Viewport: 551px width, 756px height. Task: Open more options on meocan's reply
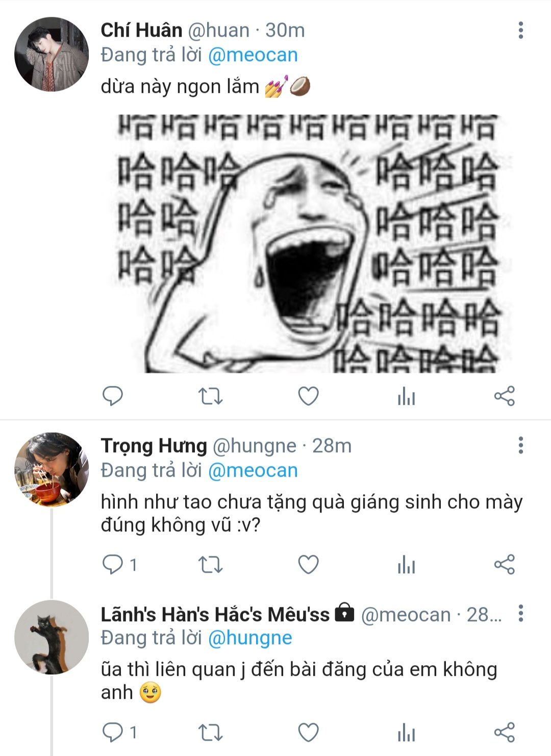(x=520, y=613)
